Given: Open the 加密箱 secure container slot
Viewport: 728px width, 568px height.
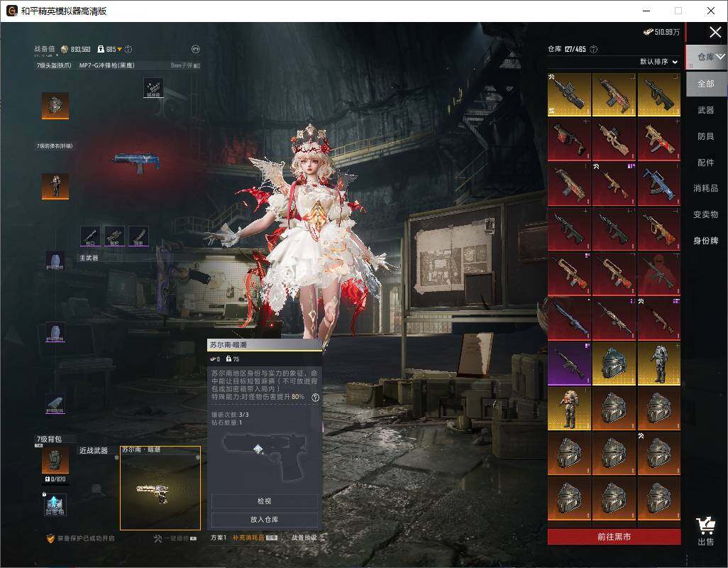Looking at the screenshot, I should [55, 505].
